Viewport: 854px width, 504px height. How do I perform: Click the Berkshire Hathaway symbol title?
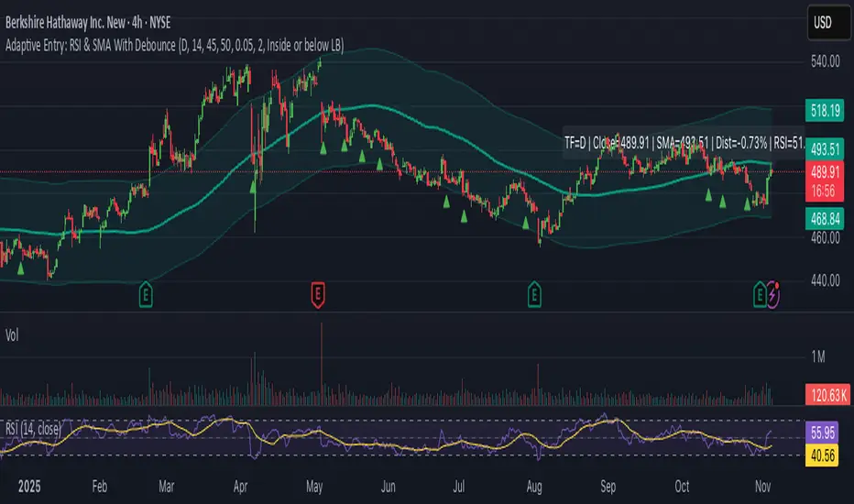[x=88, y=22]
